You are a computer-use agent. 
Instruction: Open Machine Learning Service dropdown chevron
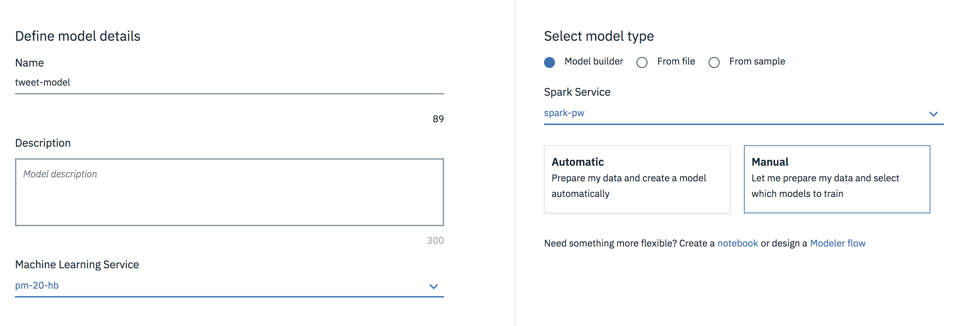434,287
